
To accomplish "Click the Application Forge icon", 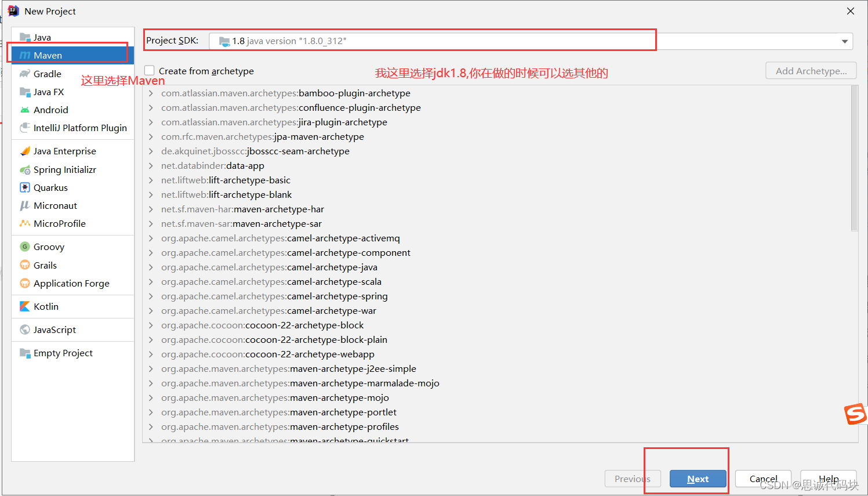I will [x=25, y=283].
